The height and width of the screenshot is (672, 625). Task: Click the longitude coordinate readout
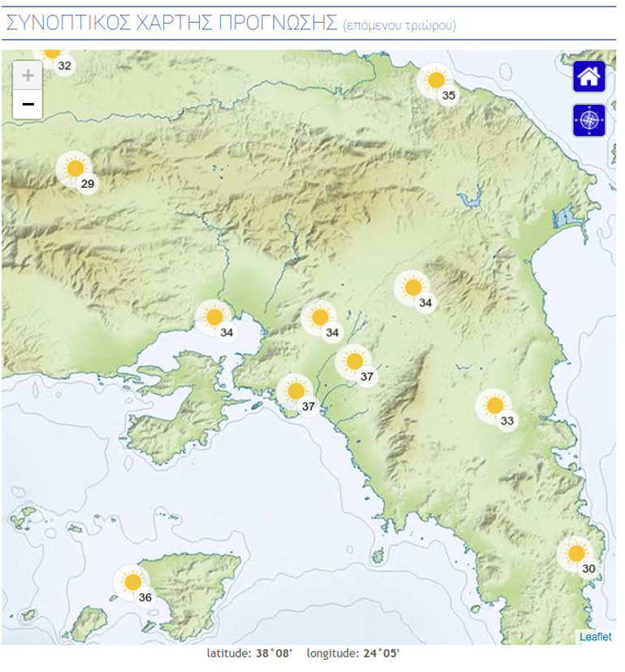(353, 653)
